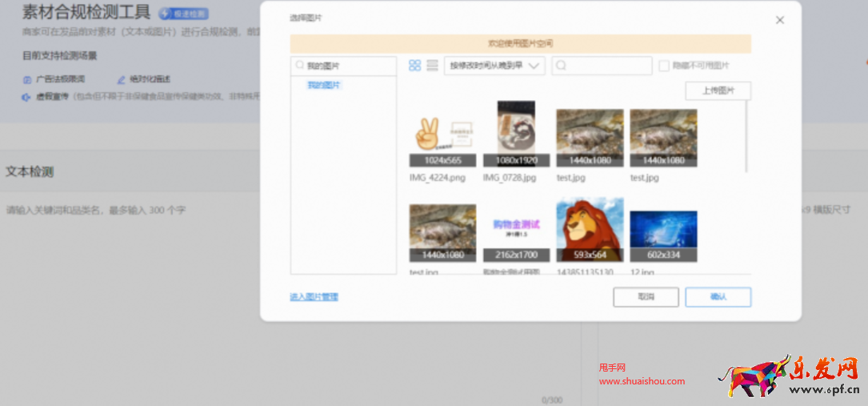
Task: Click the magnifier icon in the image search box
Action: point(561,66)
